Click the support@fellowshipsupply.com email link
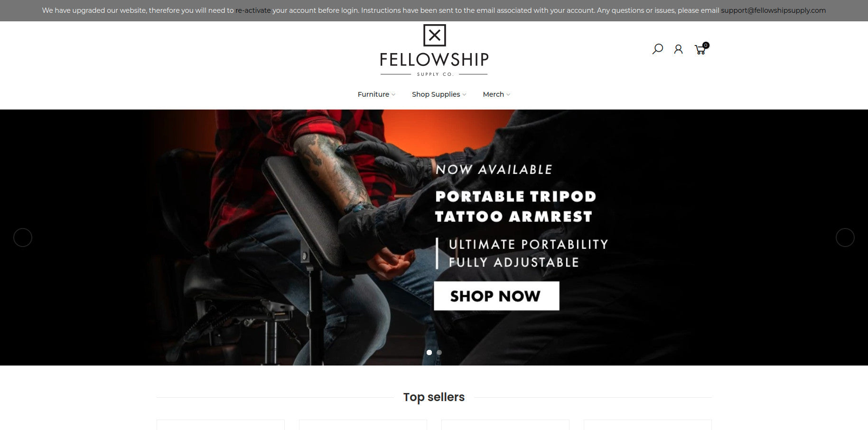868x430 pixels. (773, 10)
